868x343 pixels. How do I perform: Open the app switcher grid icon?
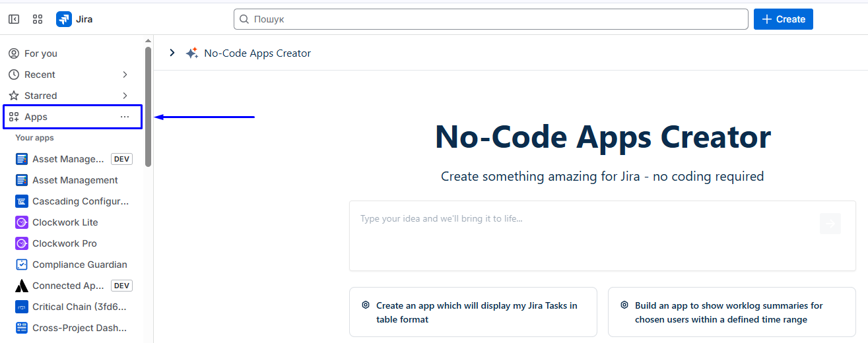click(x=38, y=19)
